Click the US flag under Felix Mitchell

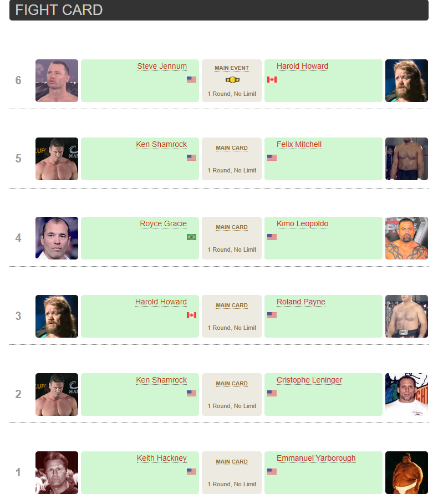272,158
